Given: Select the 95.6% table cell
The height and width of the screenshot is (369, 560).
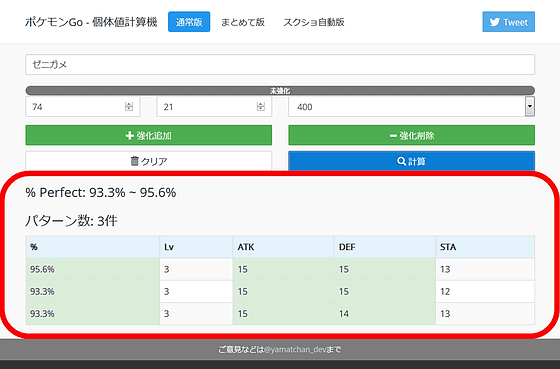Looking at the screenshot, I should [x=92, y=269].
